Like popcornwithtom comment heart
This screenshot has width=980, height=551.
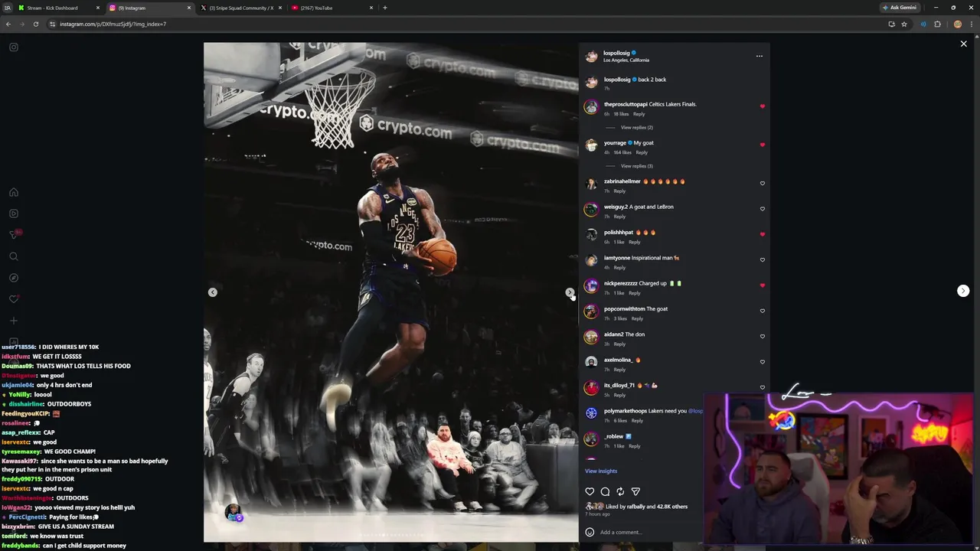[x=763, y=311]
